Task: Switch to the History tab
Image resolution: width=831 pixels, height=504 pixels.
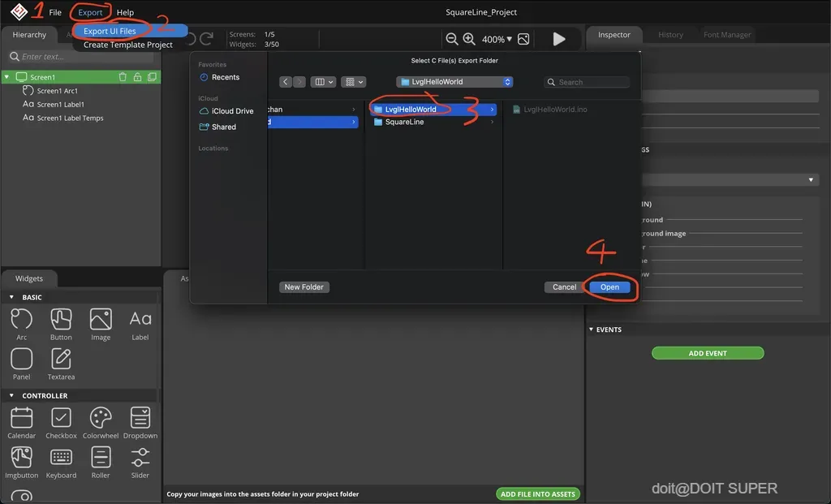Action: click(x=670, y=34)
